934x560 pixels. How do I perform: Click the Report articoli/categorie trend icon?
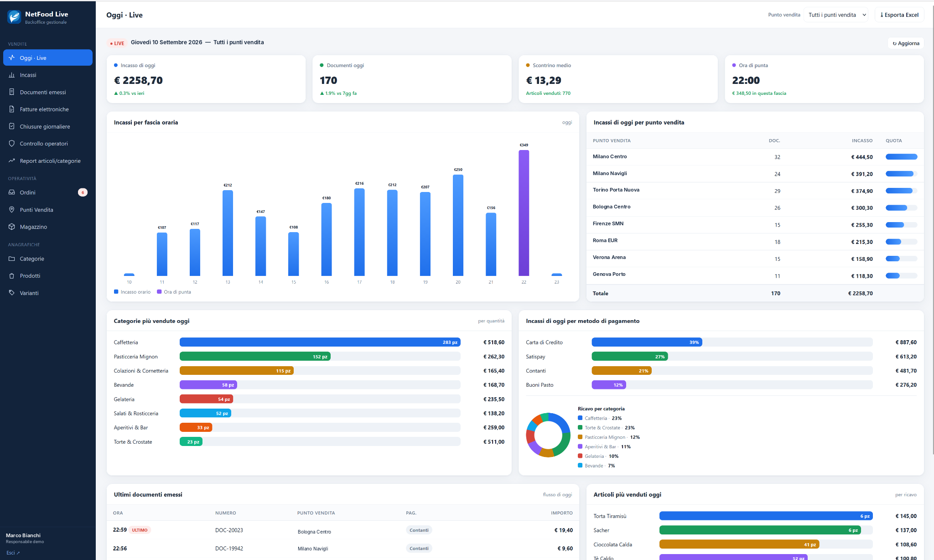point(12,161)
